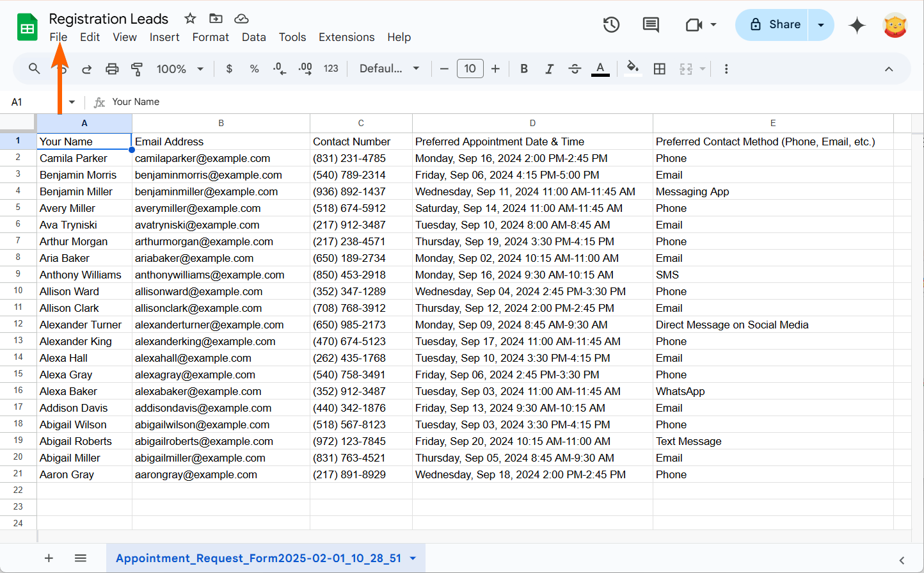
Task: Toggle bold formatting
Action: point(524,69)
